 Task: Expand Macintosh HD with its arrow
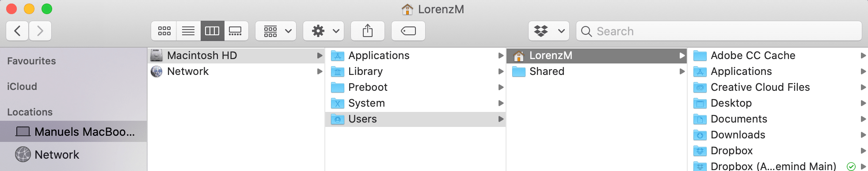[x=320, y=56]
